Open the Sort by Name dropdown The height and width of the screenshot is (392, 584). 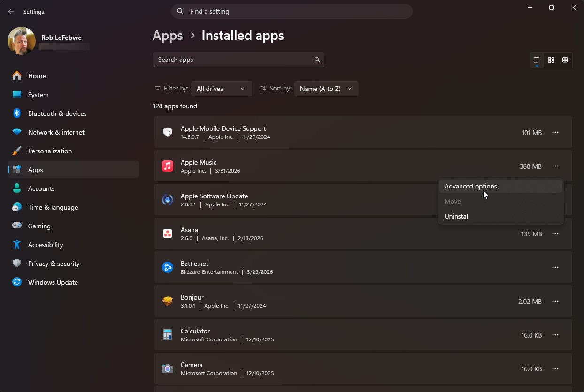click(326, 89)
